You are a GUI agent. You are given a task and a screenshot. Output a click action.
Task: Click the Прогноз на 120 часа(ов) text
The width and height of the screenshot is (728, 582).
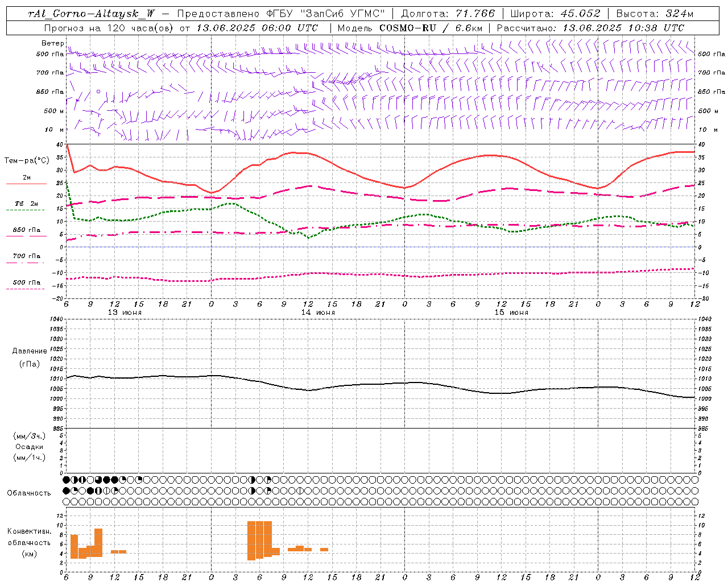109,28
